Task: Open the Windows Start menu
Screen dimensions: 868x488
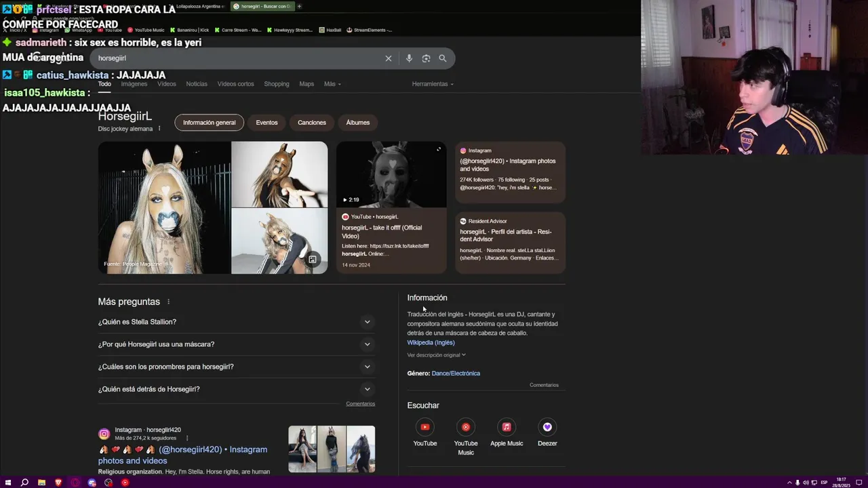Action: [7, 483]
